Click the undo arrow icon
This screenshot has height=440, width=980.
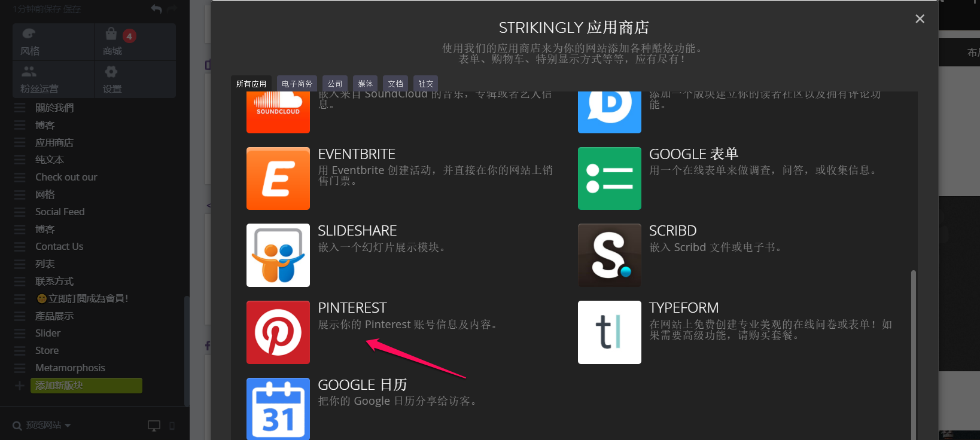pyautogui.click(x=157, y=9)
